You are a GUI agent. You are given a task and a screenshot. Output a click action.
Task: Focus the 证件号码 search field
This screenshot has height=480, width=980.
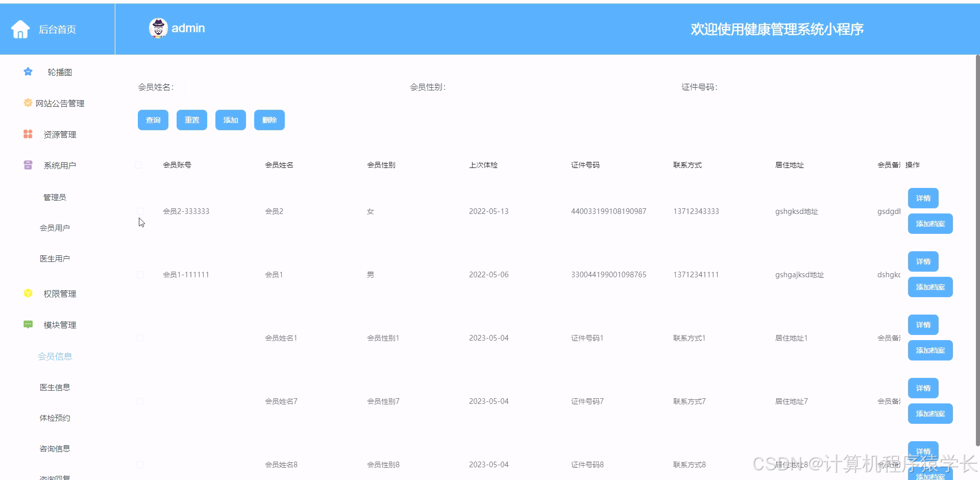click(778, 87)
